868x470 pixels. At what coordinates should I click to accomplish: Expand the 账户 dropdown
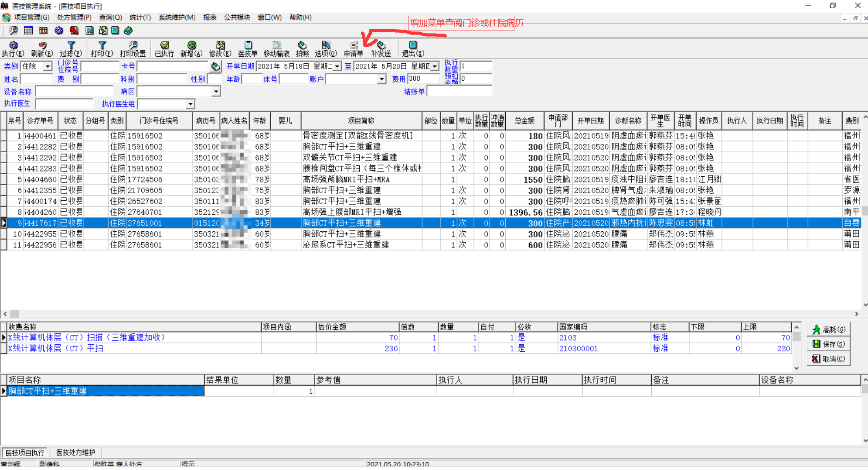click(x=381, y=79)
